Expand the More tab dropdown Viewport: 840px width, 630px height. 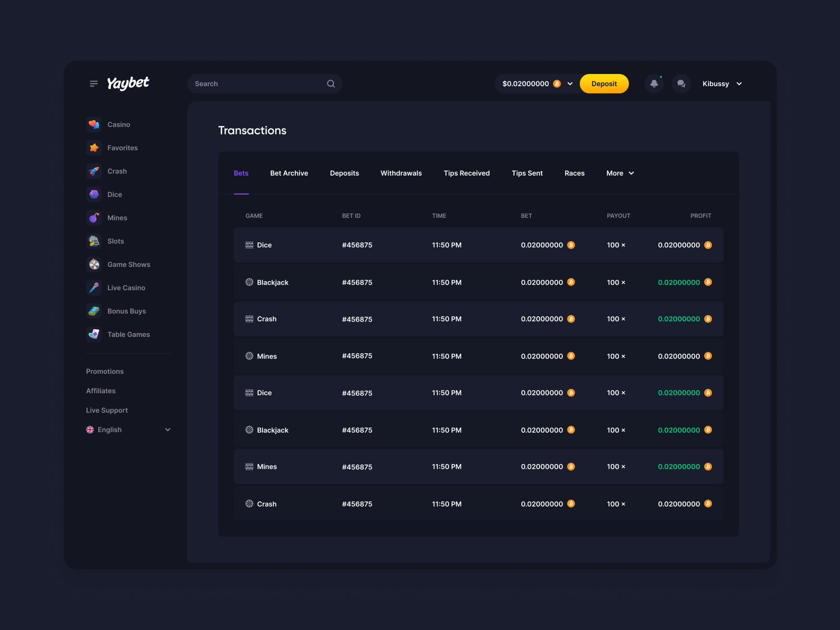(x=620, y=173)
